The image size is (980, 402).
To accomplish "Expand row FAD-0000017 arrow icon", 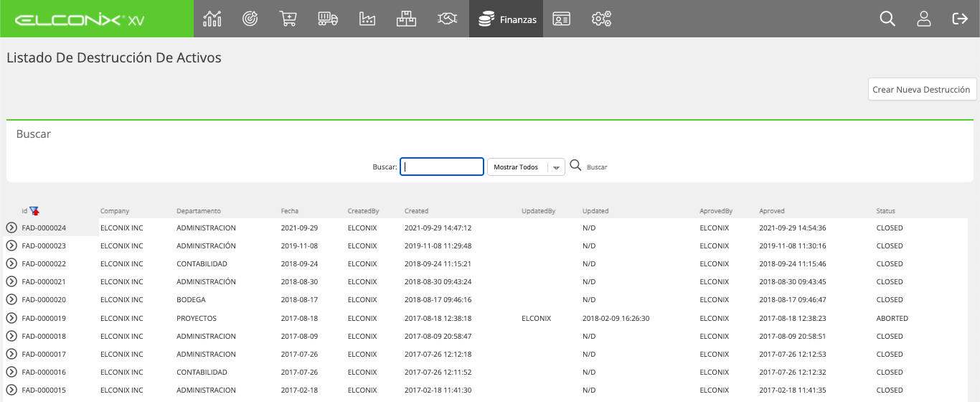I will (11, 354).
